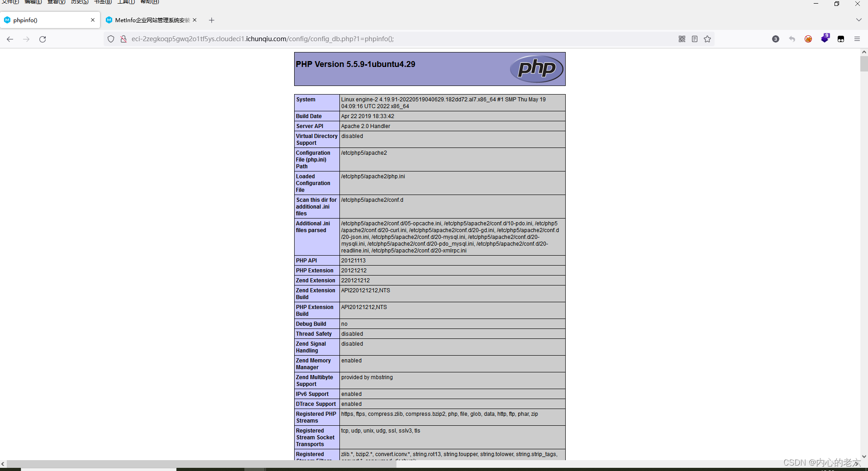This screenshot has width=868, height=471.
Task: Open the 编辑(E) menu
Action: point(33,2)
